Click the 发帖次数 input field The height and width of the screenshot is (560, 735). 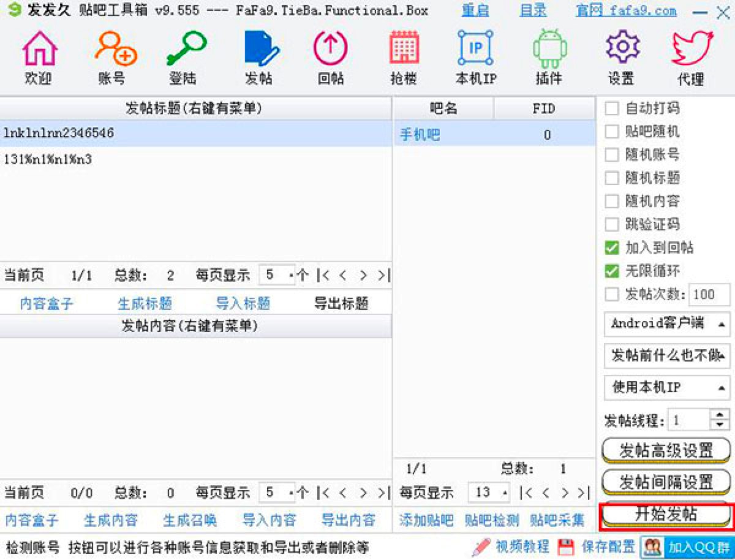(x=709, y=294)
